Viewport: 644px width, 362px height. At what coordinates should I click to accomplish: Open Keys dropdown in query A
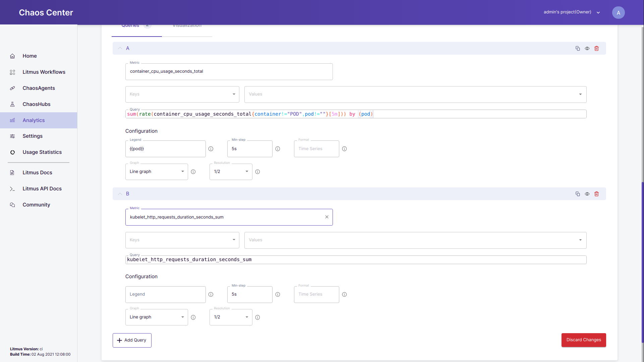click(182, 94)
